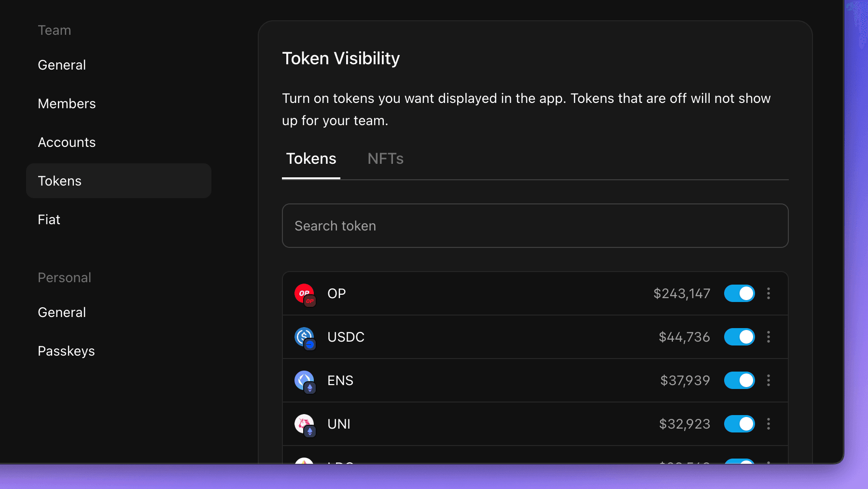Toggle ENS token visibility off
Image resolution: width=868 pixels, height=489 pixels.
coord(739,380)
